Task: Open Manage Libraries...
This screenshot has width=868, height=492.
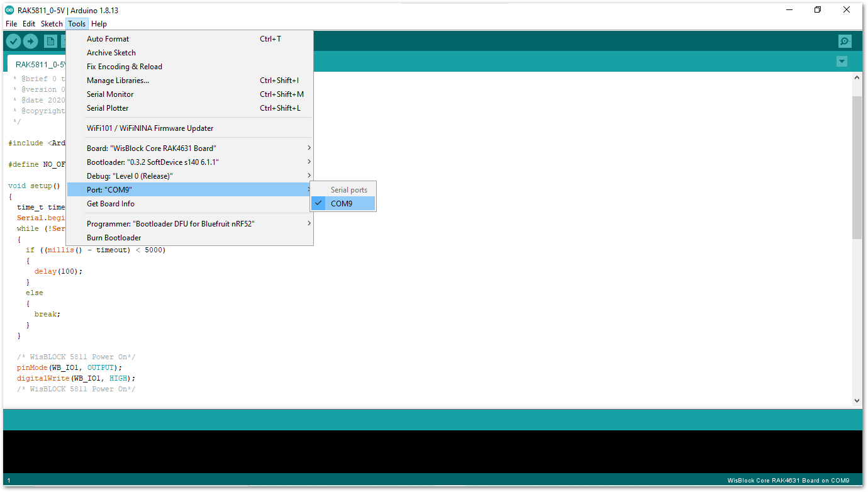Action: (x=189, y=81)
